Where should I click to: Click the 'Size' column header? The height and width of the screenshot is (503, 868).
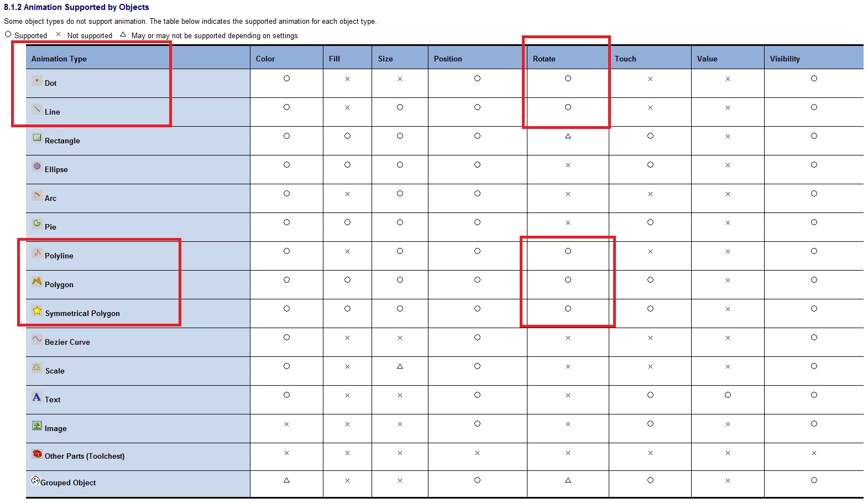385,59
